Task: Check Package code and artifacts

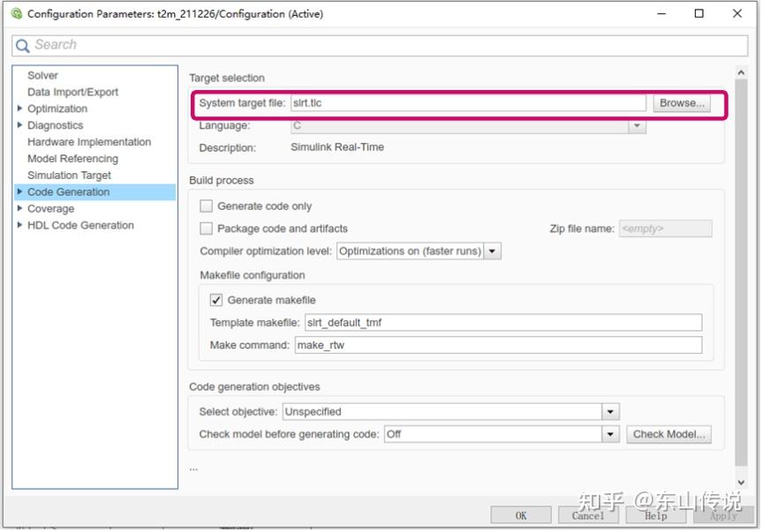Action: pyautogui.click(x=206, y=227)
